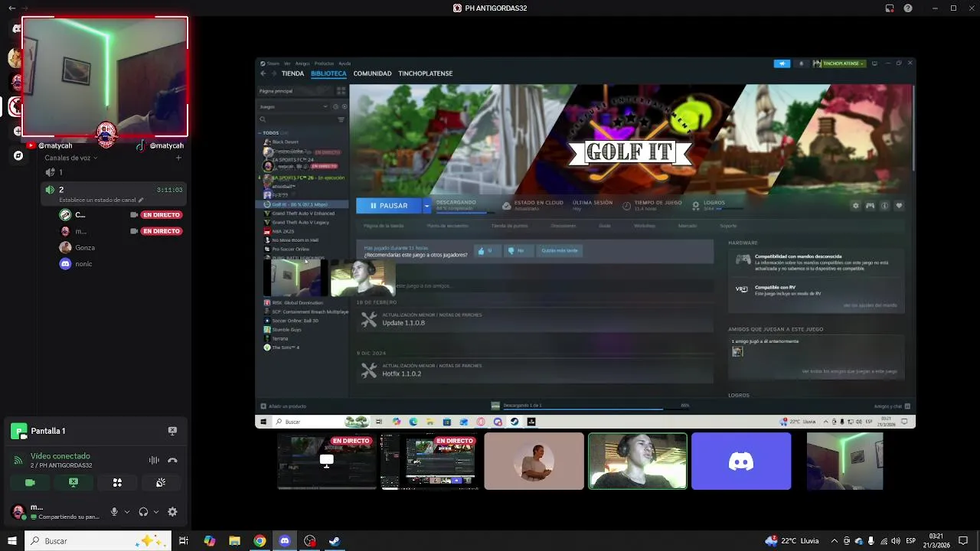
Task: Select Grand Theft Auto V Enhanced in library
Action: pyautogui.click(x=303, y=213)
